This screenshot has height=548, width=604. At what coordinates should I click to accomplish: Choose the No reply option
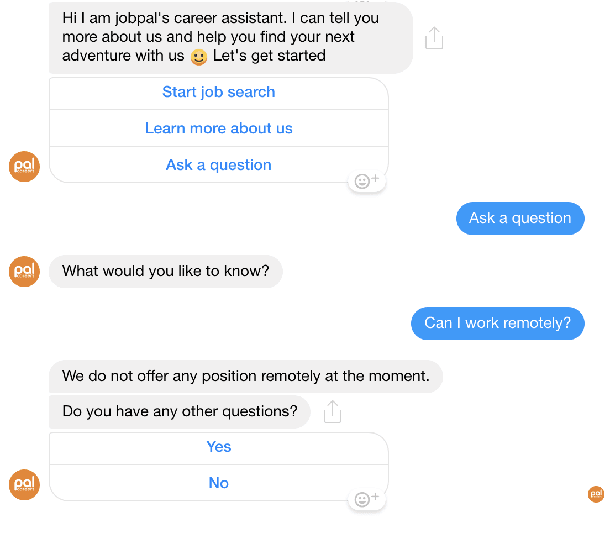(x=219, y=483)
